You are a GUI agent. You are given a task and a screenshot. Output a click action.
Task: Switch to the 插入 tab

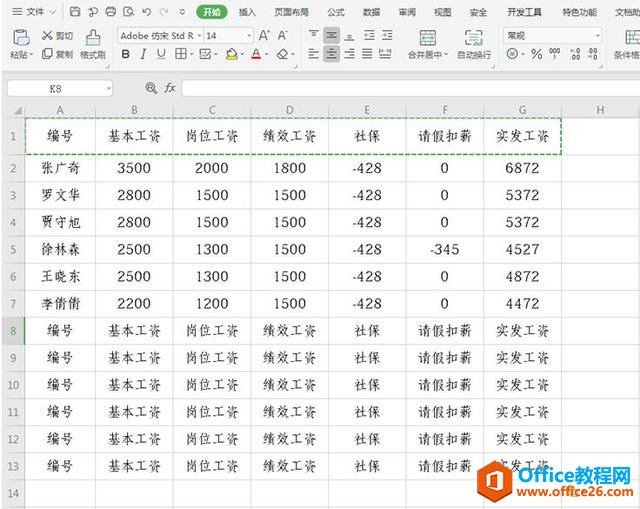point(247,12)
